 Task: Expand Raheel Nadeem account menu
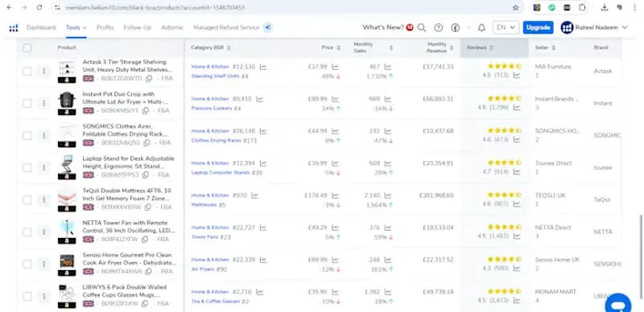coord(594,27)
